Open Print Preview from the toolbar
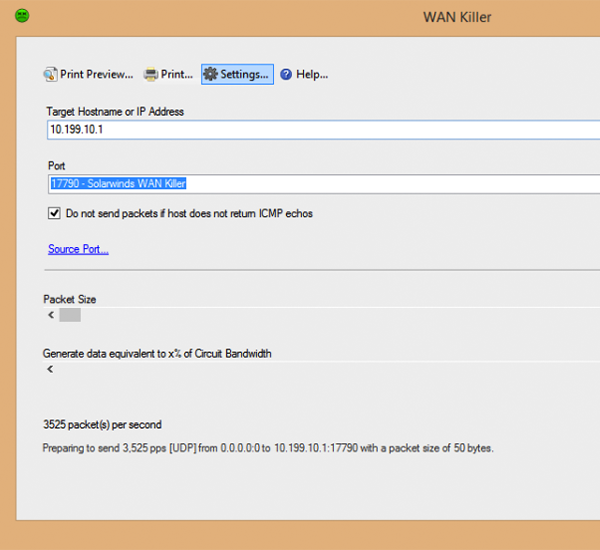This screenshot has height=550, width=600. point(88,74)
